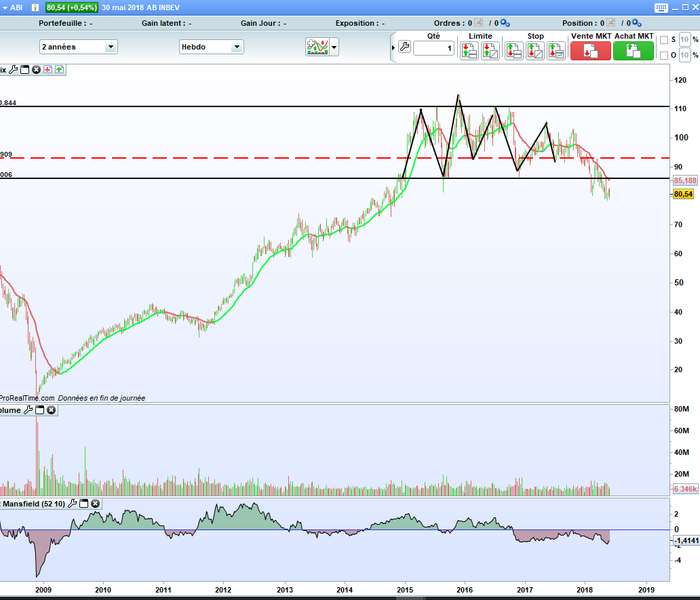
Task: Click first Stop order icon
Action: [514, 51]
